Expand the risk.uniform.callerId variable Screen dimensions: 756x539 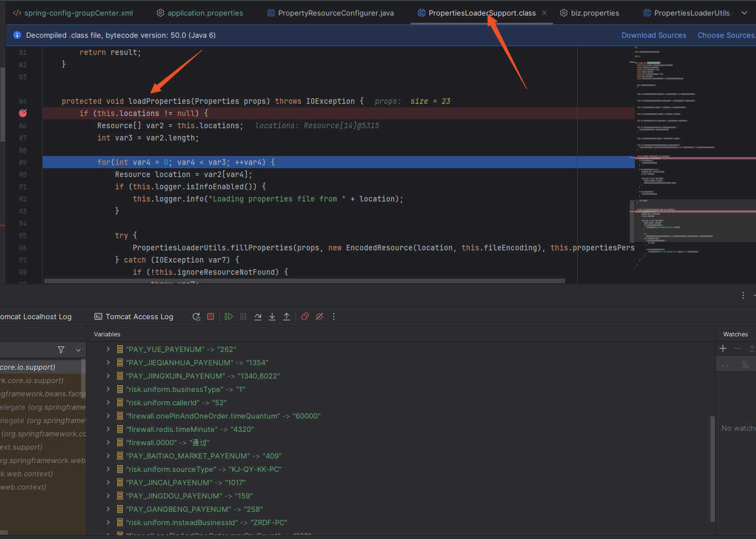[107, 402]
